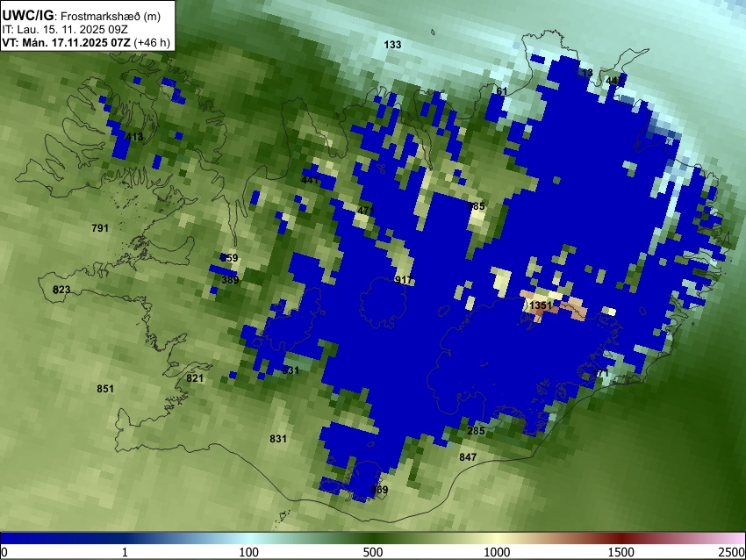Click the legend tick label "1500"
The image size is (746, 560).
pyautogui.click(x=621, y=552)
